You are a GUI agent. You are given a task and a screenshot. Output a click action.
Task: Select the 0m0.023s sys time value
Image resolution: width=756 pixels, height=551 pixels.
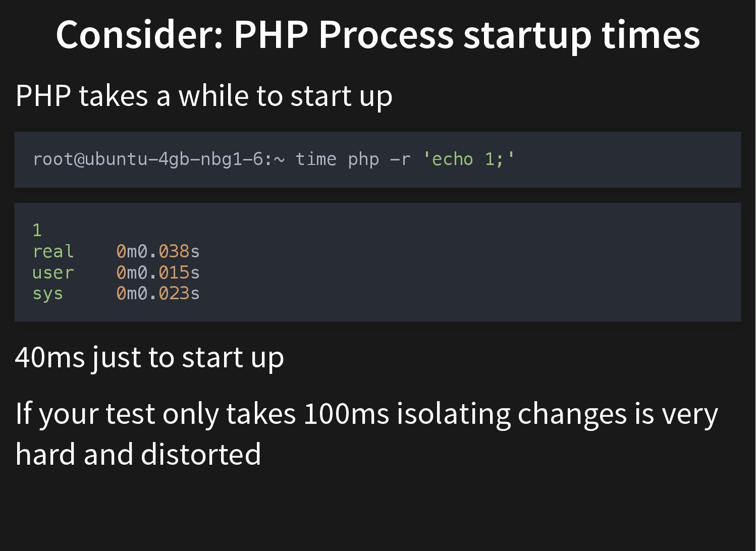point(158,293)
